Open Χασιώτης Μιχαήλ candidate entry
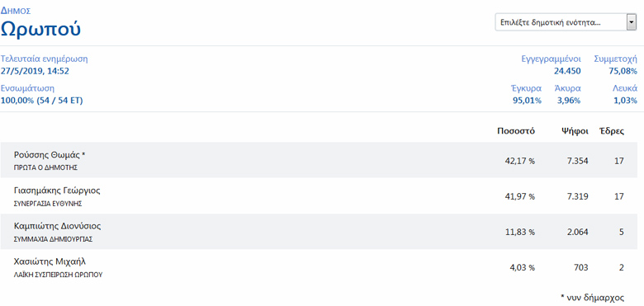Screen dimensions: 644x306 (x=319, y=267)
